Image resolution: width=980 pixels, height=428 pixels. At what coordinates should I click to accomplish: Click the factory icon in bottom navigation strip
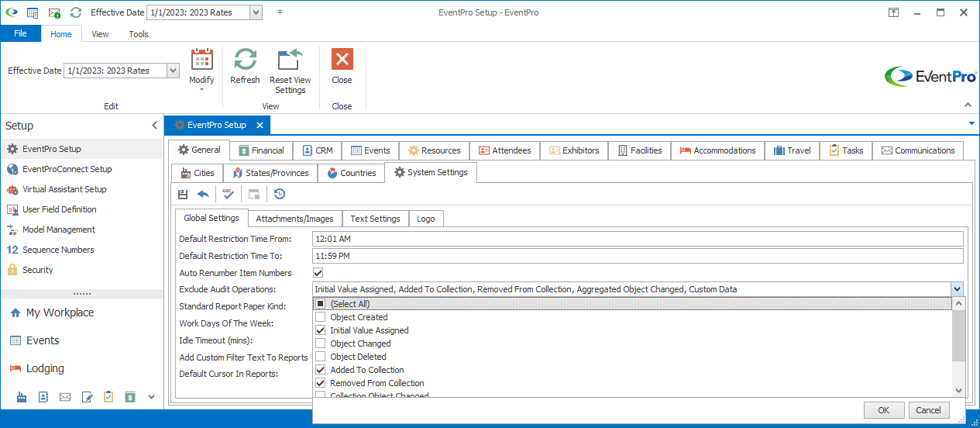pos(22,397)
